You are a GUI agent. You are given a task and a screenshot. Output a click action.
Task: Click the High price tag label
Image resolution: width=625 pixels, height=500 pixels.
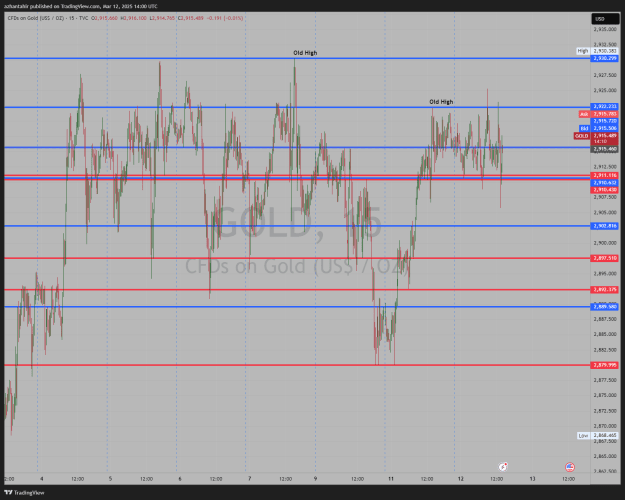click(x=583, y=51)
